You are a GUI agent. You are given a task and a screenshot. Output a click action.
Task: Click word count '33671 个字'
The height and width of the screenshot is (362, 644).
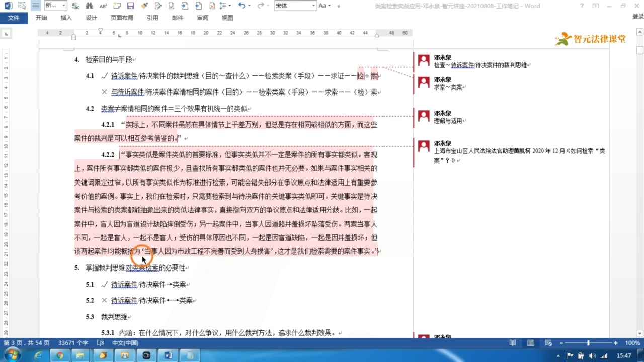[x=73, y=343]
